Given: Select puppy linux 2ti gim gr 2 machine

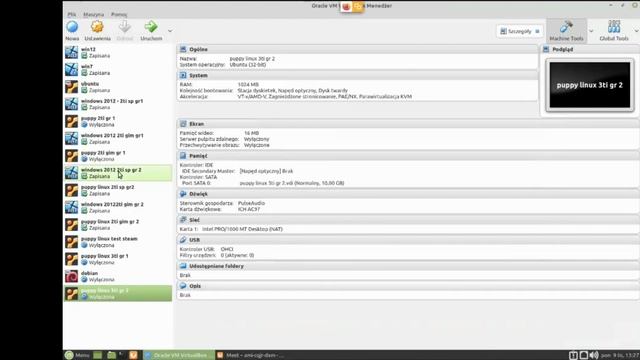Looking at the screenshot, I should 118,224.
